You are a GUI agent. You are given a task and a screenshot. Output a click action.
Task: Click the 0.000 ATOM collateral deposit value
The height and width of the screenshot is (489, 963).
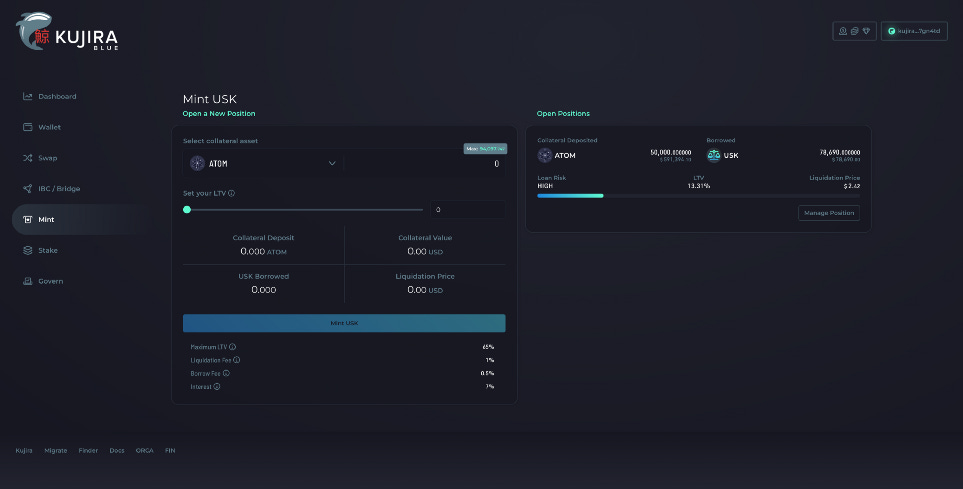pyautogui.click(x=263, y=251)
